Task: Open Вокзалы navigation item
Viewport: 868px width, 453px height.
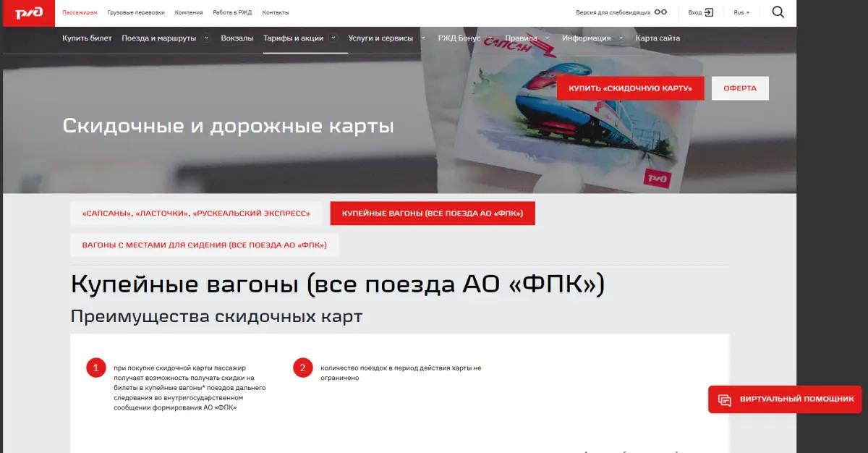Action: (x=237, y=38)
